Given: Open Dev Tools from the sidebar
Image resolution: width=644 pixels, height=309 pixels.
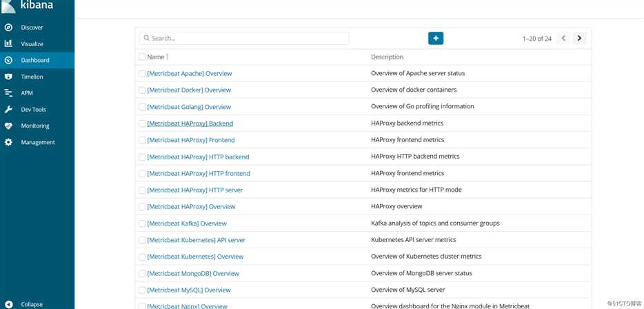Looking at the screenshot, I should [x=33, y=110].
